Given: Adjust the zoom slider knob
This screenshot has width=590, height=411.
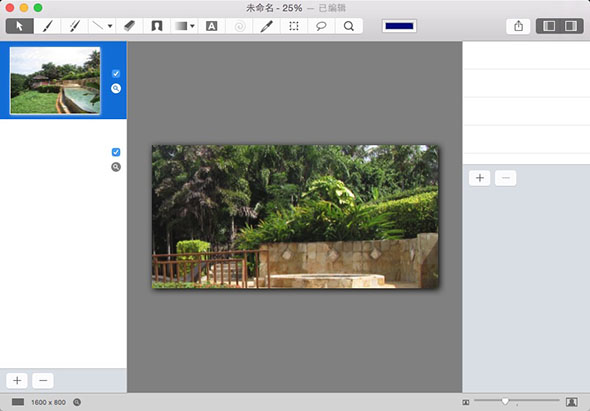Looking at the screenshot, I should [505, 401].
